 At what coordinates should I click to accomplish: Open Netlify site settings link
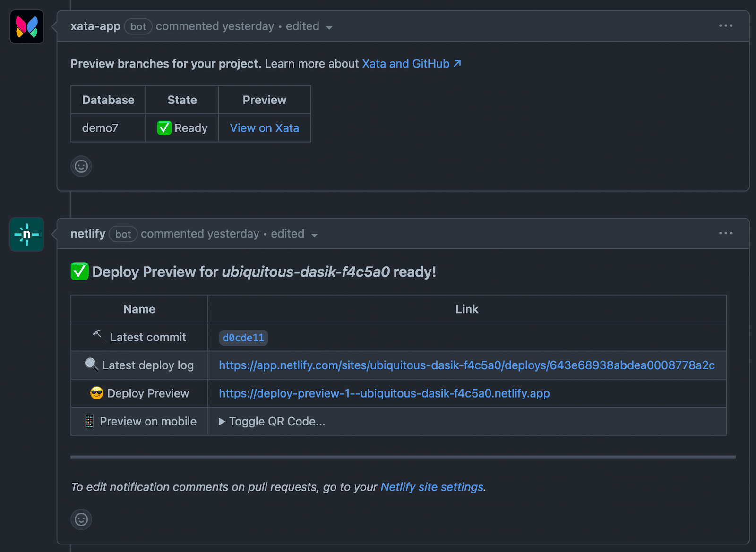click(432, 487)
